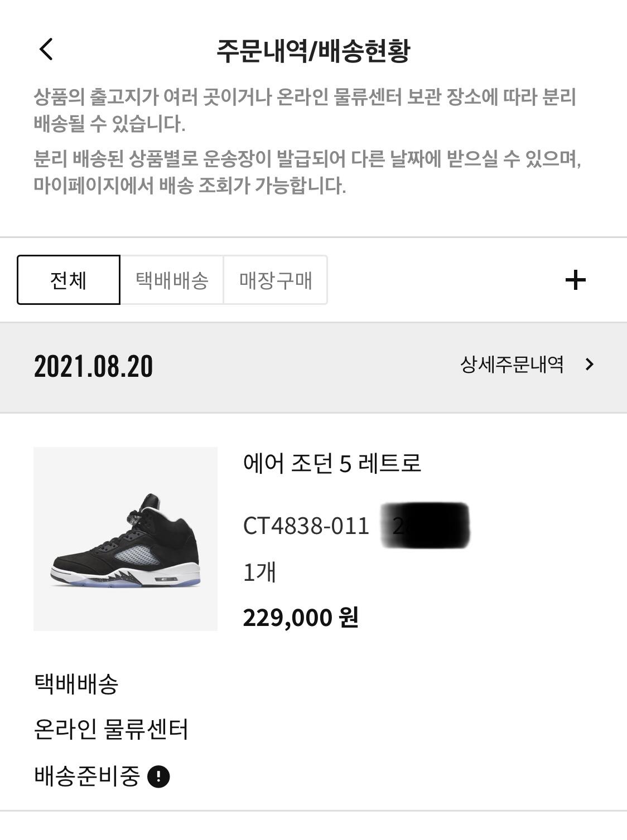Screen dimensions: 627x840
Task: Switch to the 택배배송 tab
Action: pos(172,280)
